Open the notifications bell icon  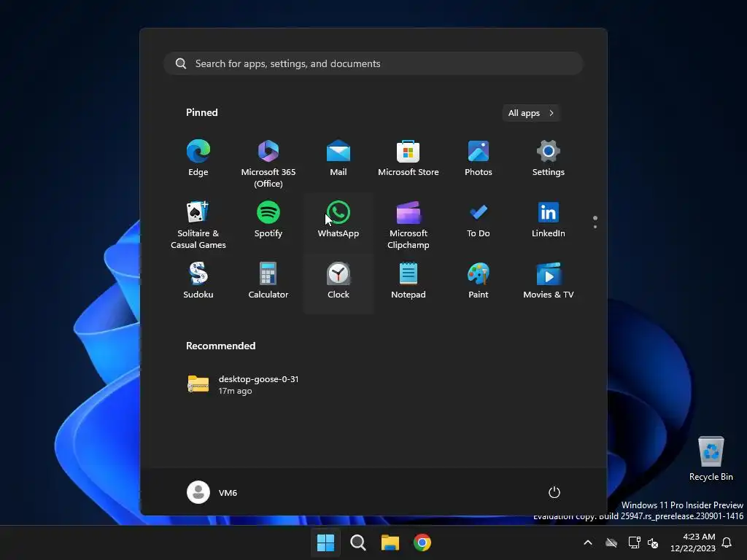(727, 542)
